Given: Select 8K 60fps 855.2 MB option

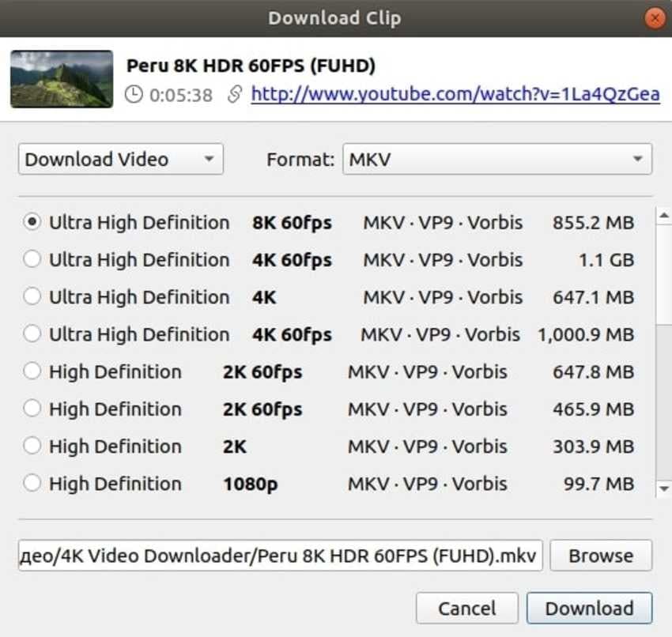Looking at the screenshot, I should point(32,223).
